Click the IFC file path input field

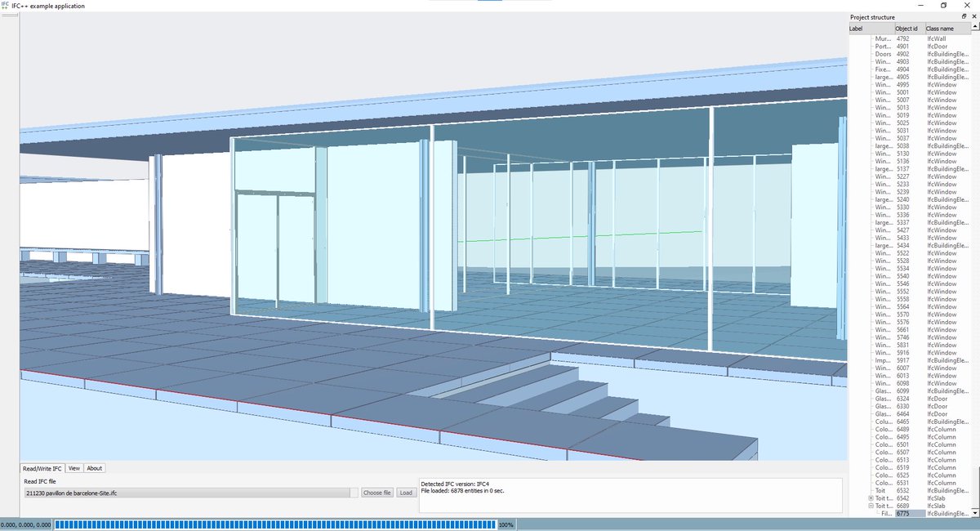(x=191, y=493)
